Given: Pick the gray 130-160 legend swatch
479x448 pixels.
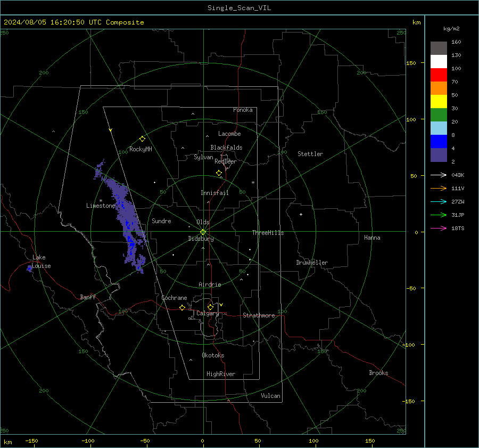Looking at the screenshot, I should point(439,48).
